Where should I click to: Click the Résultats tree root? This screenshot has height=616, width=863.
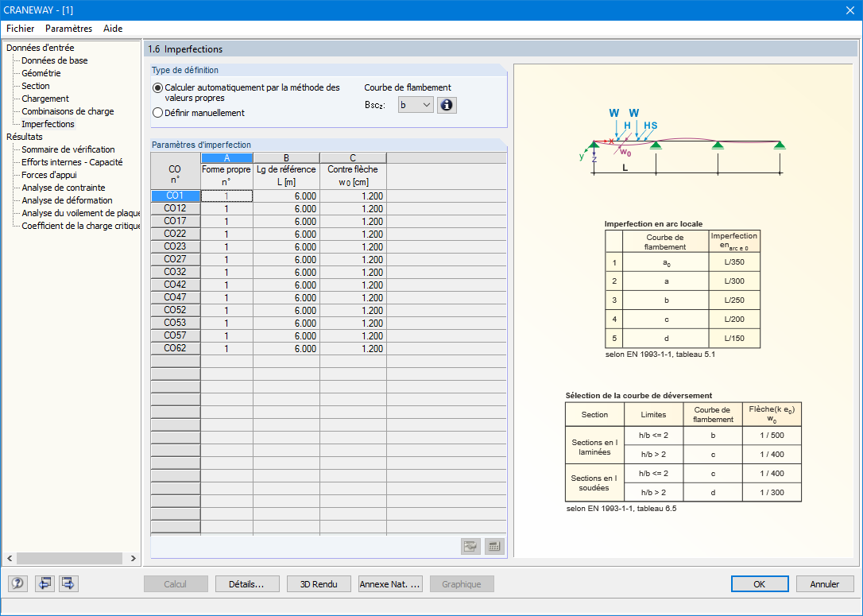tap(25, 137)
